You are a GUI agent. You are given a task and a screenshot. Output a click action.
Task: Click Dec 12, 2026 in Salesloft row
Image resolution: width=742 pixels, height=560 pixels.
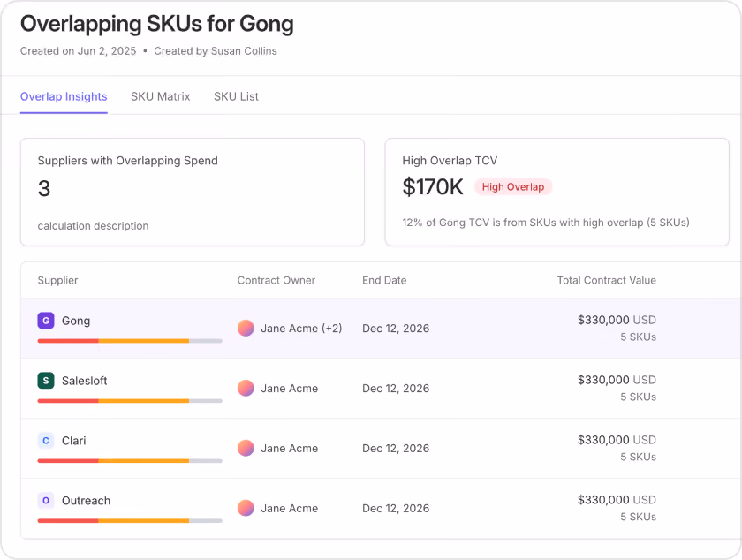coord(396,388)
